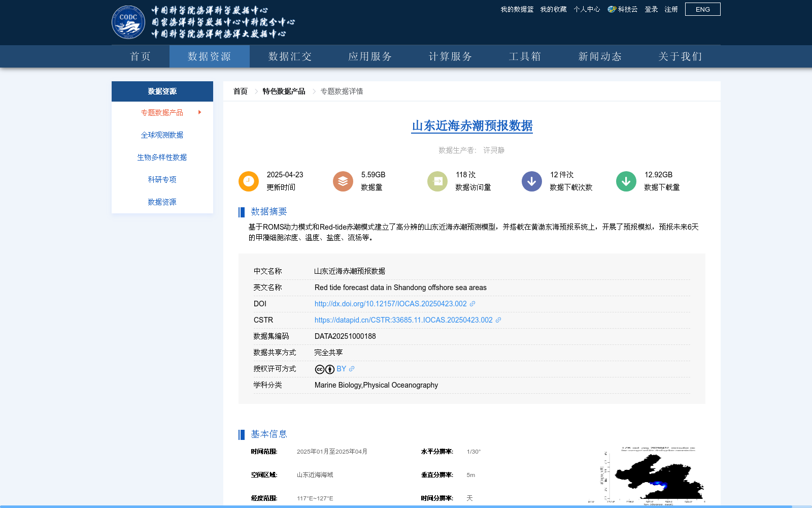Image resolution: width=812 pixels, height=508 pixels.
Task: Open the 计算服务 navigation tab
Action: pyautogui.click(x=450, y=56)
